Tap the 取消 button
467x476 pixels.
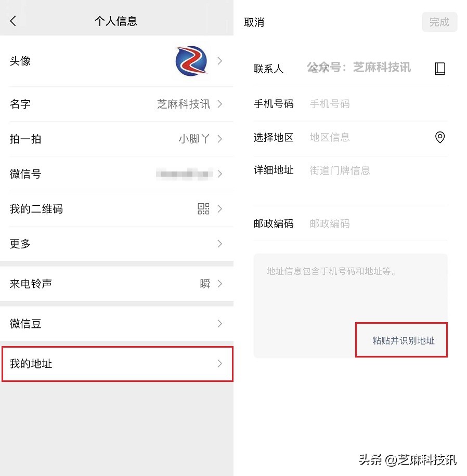coord(254,22)
